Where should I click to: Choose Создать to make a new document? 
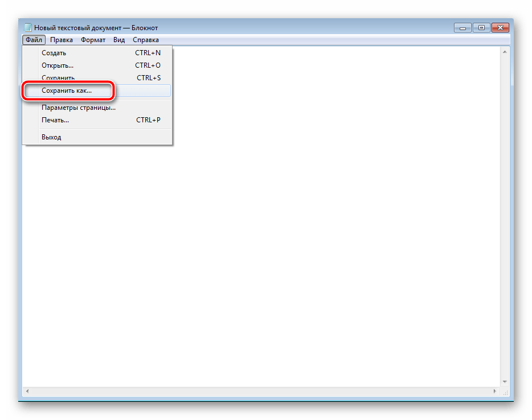pyautogui.click(x=54, y=53)
